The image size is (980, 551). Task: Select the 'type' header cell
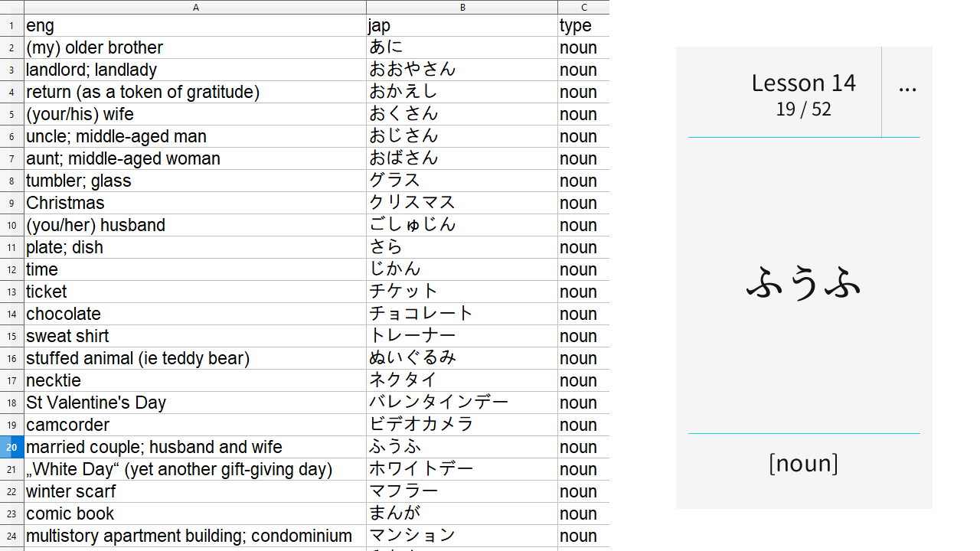pos(584,25)
